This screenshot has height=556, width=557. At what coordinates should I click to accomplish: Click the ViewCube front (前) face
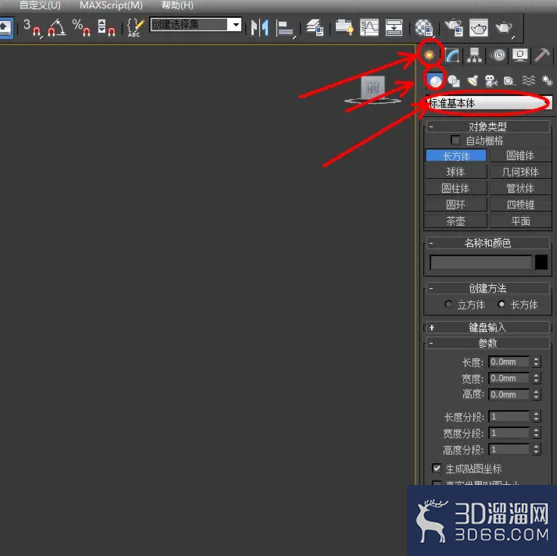pos(373,87)
